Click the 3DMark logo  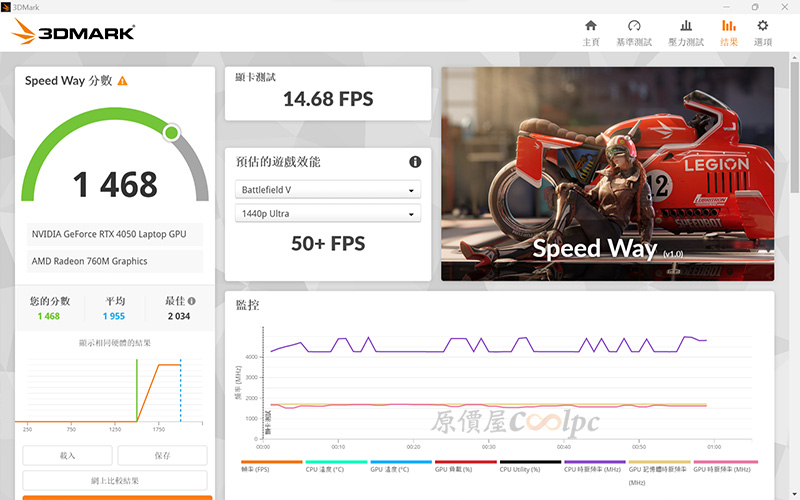coord(73,32)
